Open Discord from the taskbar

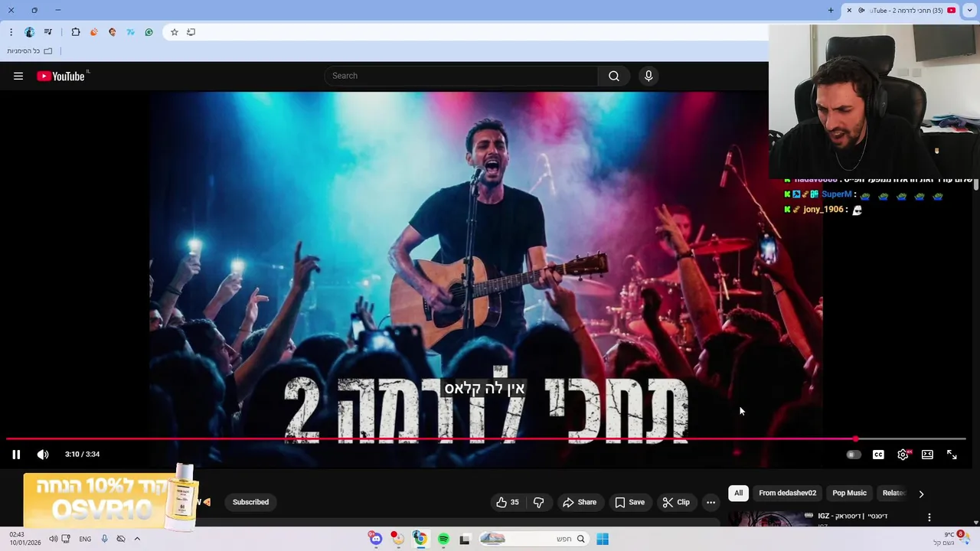tap(375, 539)
